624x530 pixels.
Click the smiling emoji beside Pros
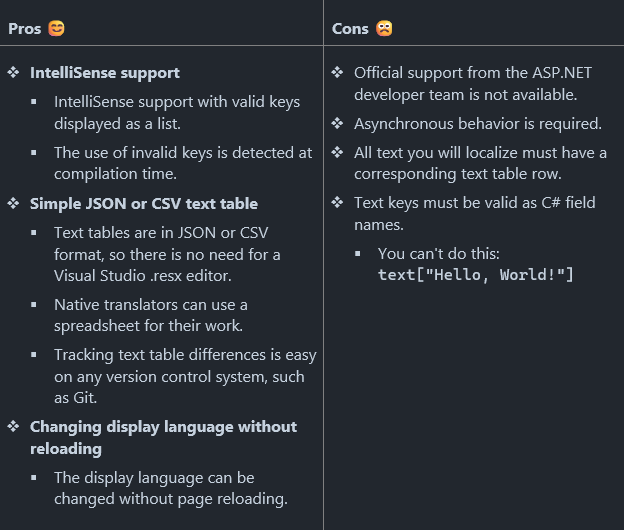click(56, 29)
